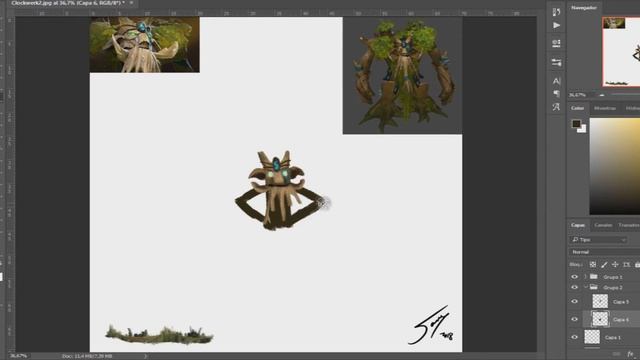Select the "Grupo 1" group name
The image size is (640, 360).
613,277
